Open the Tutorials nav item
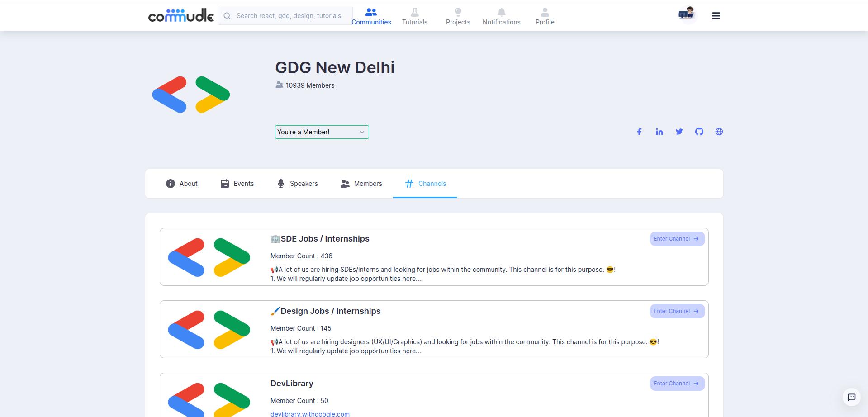 tap(415, 16)
